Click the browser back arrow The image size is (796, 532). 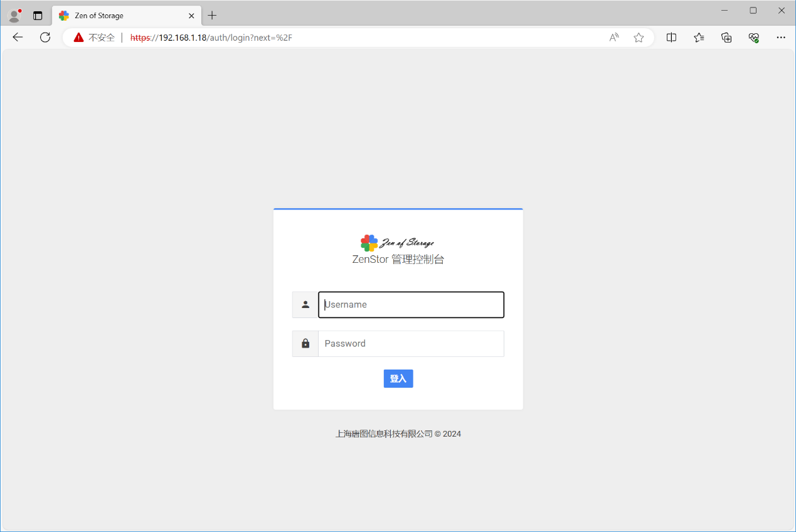(x=18, y=38)
